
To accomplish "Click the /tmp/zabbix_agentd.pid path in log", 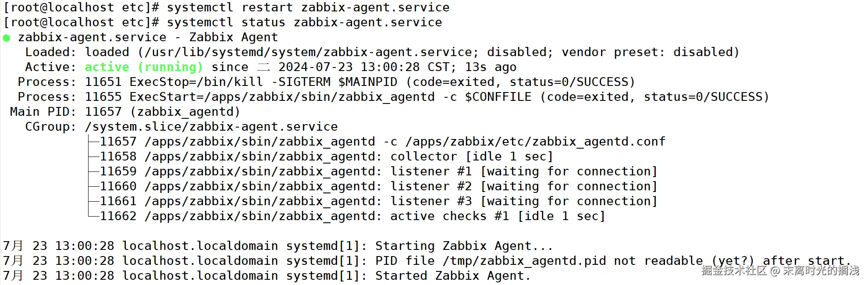I will click(x=524, y=261).
